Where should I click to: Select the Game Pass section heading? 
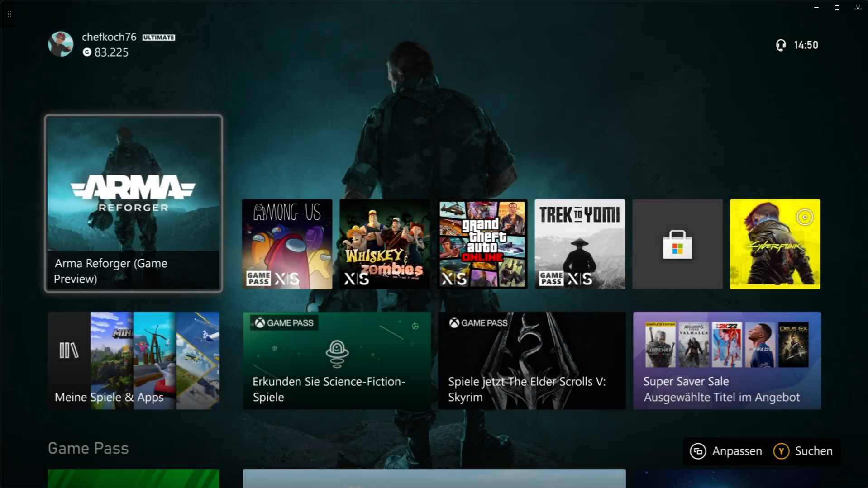(x=88, y=448)
